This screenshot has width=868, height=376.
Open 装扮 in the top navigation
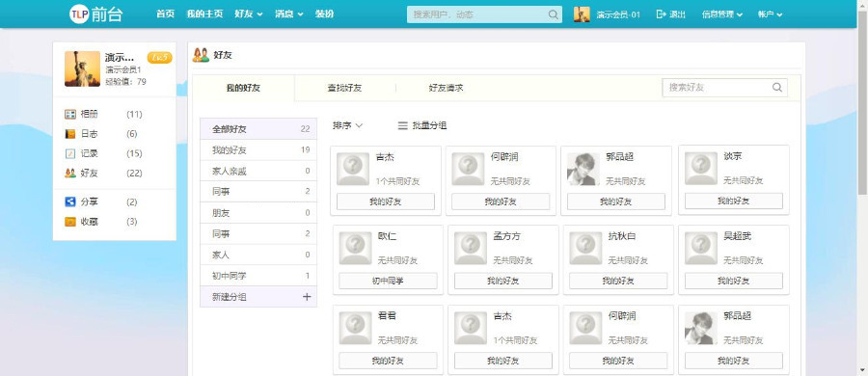click(x=324, y=14)
